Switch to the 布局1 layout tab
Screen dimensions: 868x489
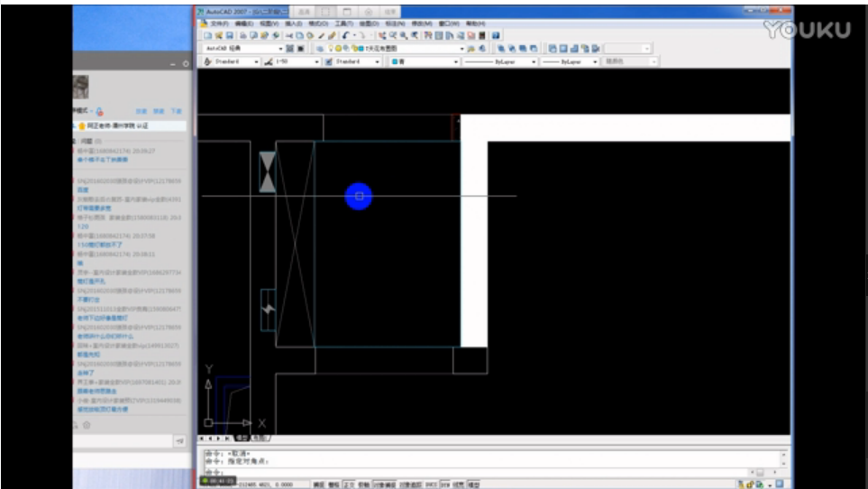(260, 438)
